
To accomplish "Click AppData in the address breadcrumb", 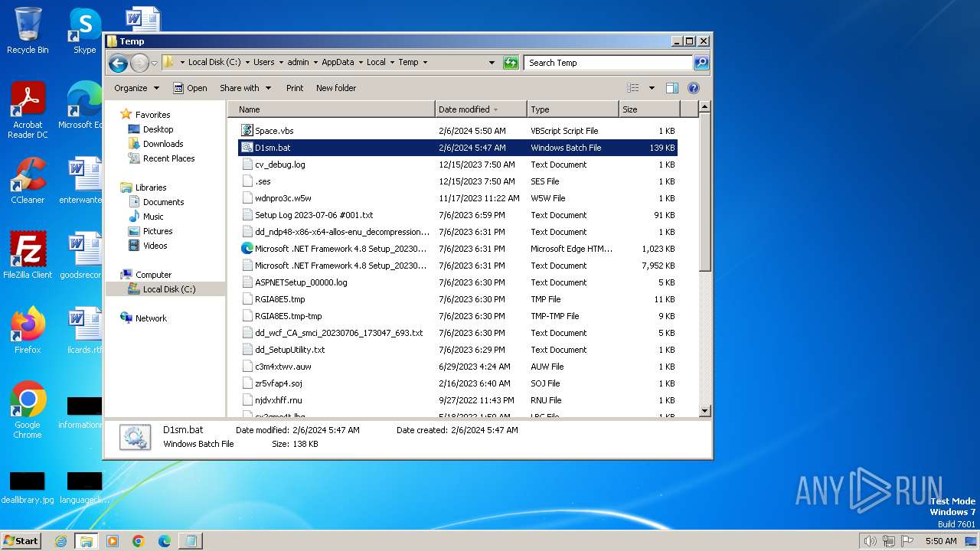I will click(338, 63).
